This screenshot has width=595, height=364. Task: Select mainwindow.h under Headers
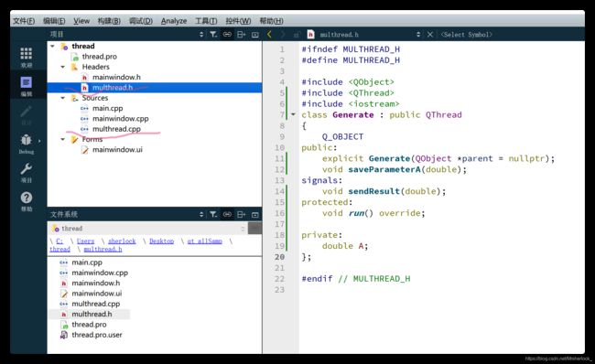click(116, 77)
